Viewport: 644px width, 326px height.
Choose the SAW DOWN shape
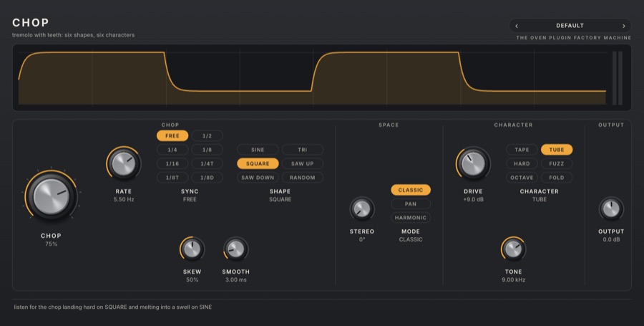[258, 178]
